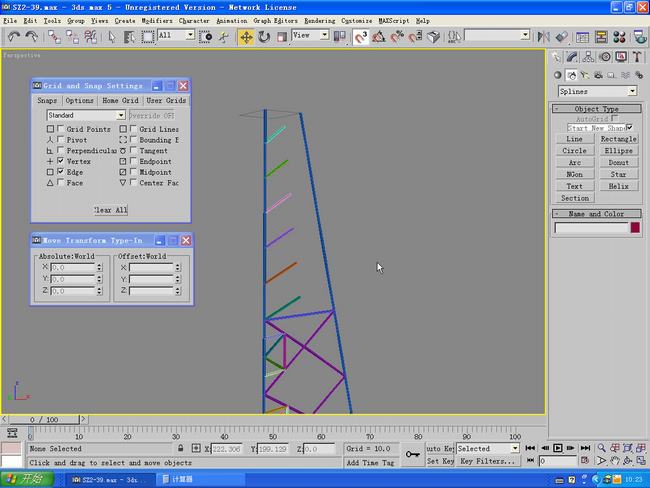Open the Material Editor spheres icon
Screen dimensions: 650x488
coord(619,37)
